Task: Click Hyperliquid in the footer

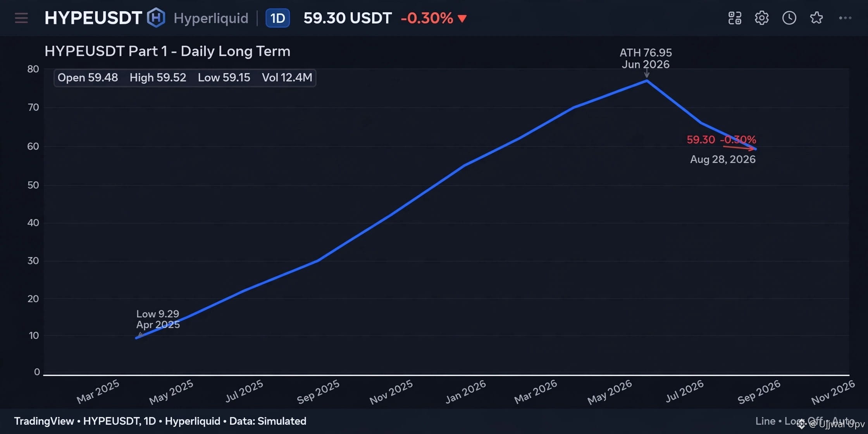Action: [193, 421]
